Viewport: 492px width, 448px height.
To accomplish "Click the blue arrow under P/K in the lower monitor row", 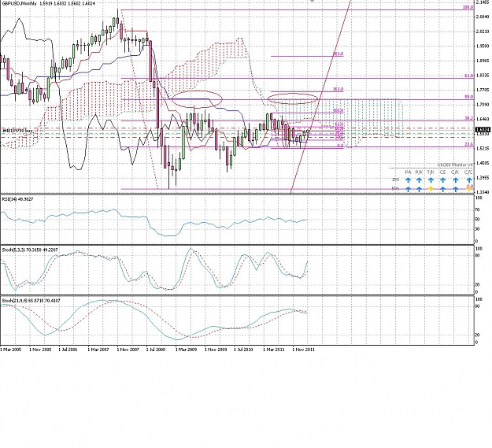I will click(420, 189).
